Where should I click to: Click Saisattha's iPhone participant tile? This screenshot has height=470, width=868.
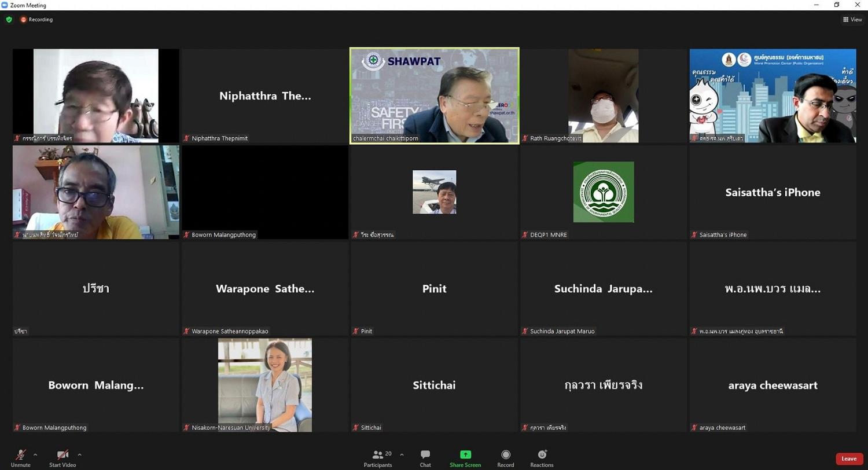pyautogui.click(x=773, y=192)
